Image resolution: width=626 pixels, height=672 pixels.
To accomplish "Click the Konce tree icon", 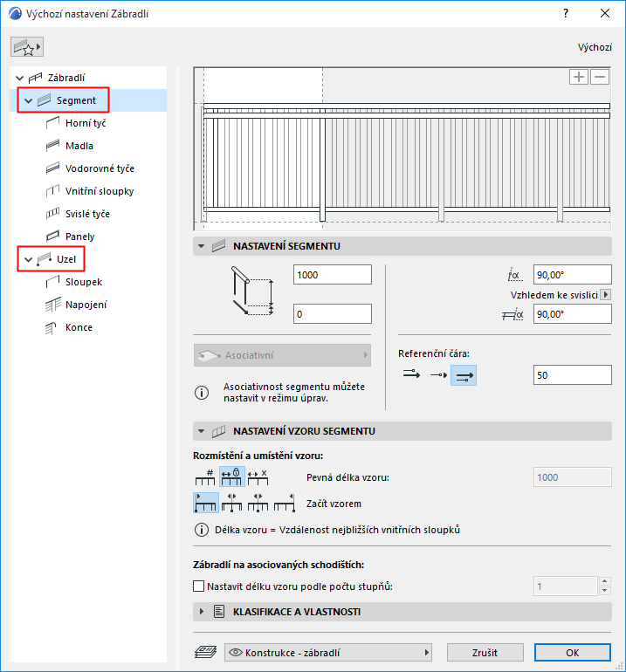I will (51, 328).
